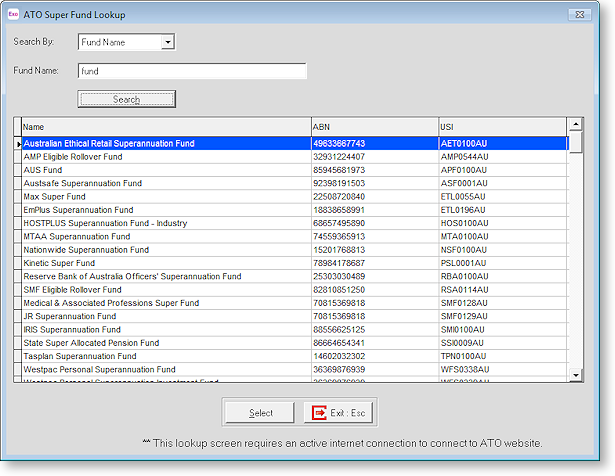Screen dimensions: 615x476
Task: Click the USI column header
Action: [x=501, y=127]
